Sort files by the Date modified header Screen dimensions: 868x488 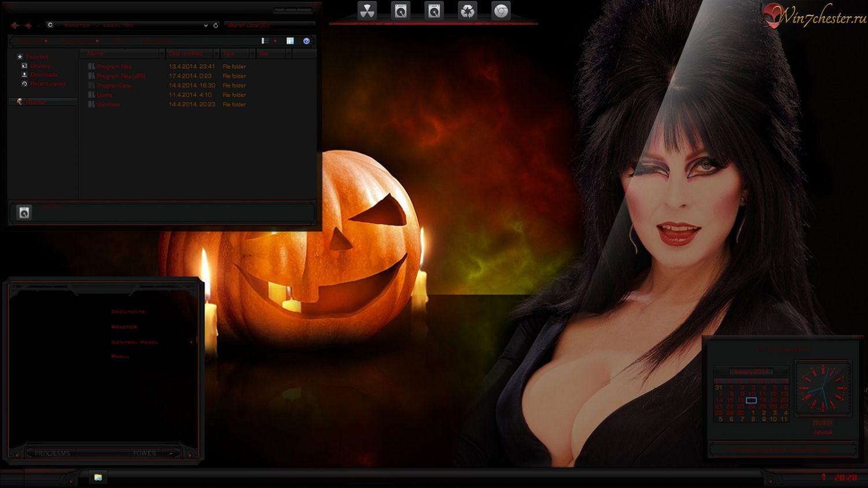tap(189, 53)
